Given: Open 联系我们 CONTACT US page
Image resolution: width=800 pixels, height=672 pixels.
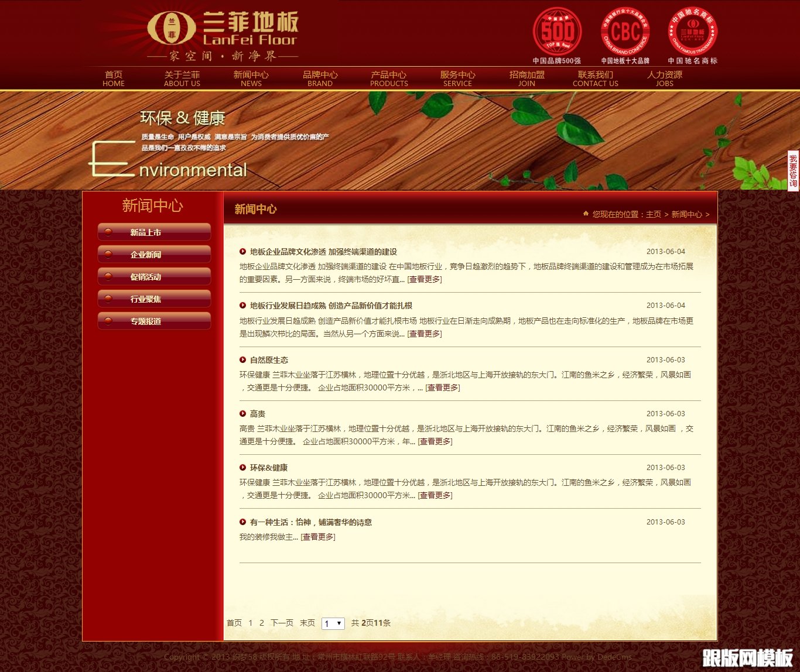Looking at the screenshot, I should coord(596,78).
